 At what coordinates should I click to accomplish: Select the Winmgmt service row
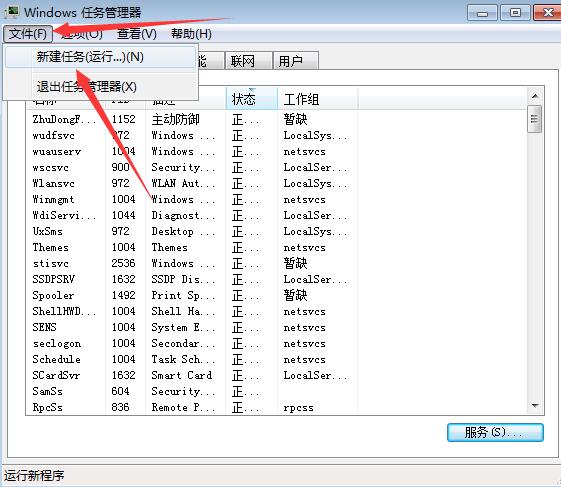pos(192,199)
